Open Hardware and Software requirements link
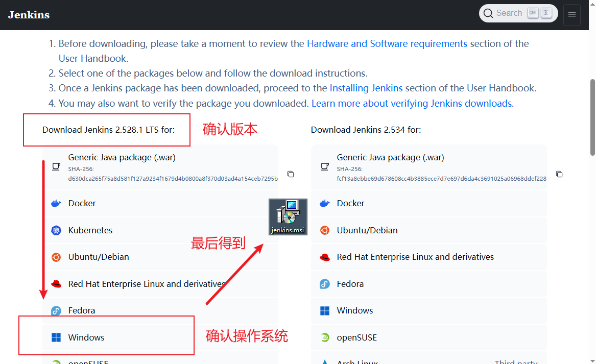 (387, 44)
